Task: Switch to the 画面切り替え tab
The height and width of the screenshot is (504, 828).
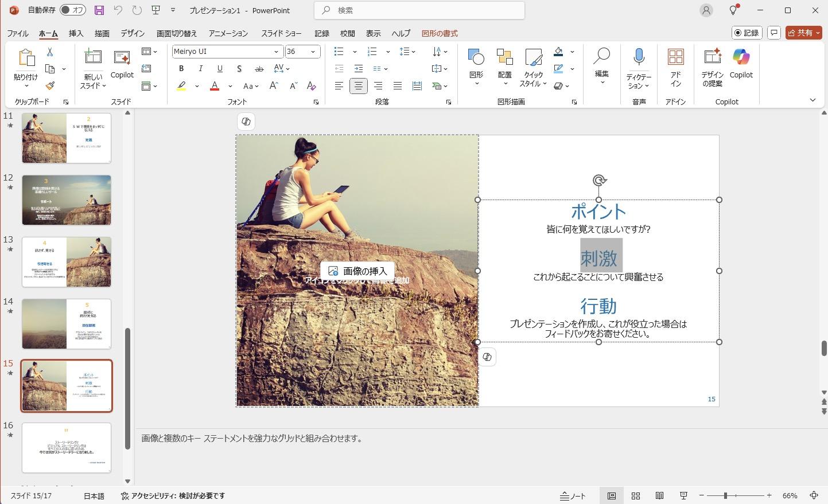Action: (x=177, y=33)
